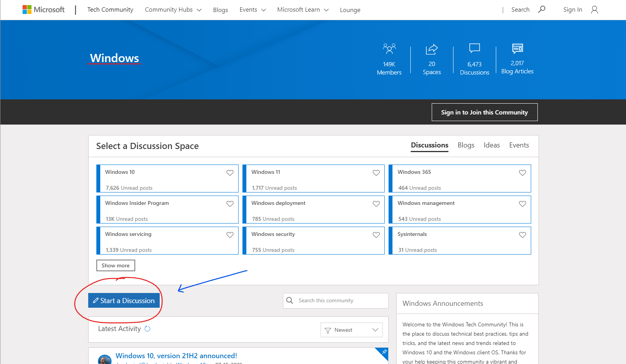626x364 pixels.
Task: Open Blogs in the top navigation
Action: pos(220,10)
